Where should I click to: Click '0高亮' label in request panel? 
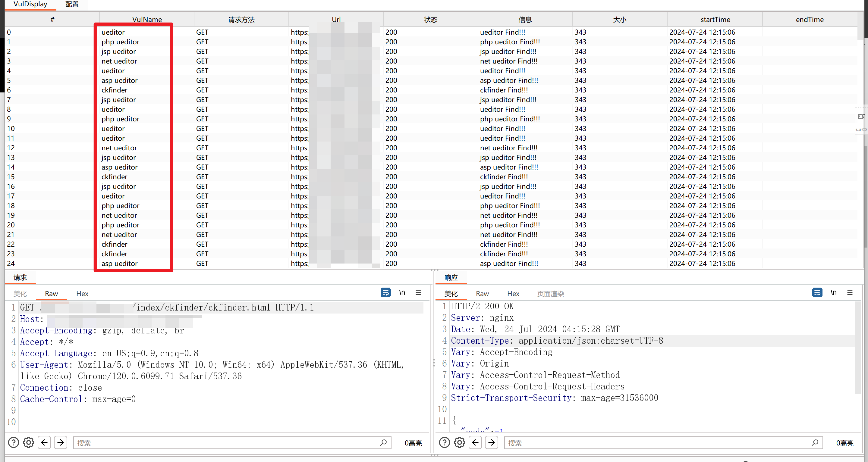coord(413,443)
